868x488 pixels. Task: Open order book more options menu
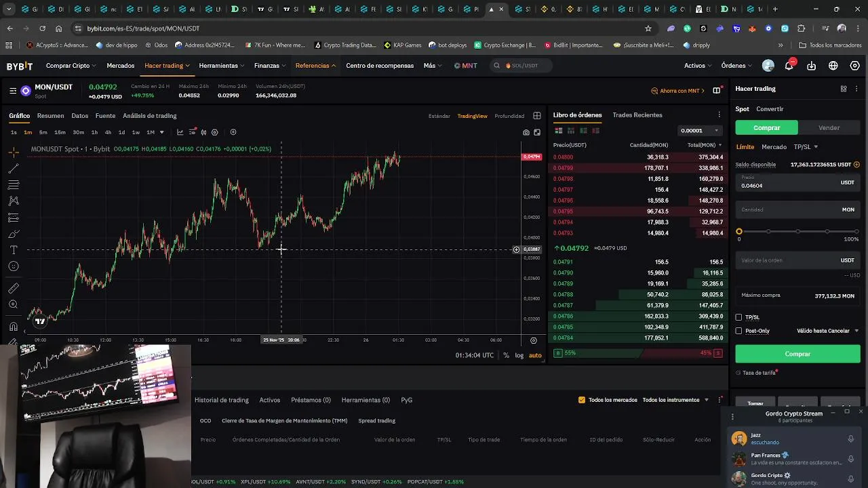click(719, 115)
